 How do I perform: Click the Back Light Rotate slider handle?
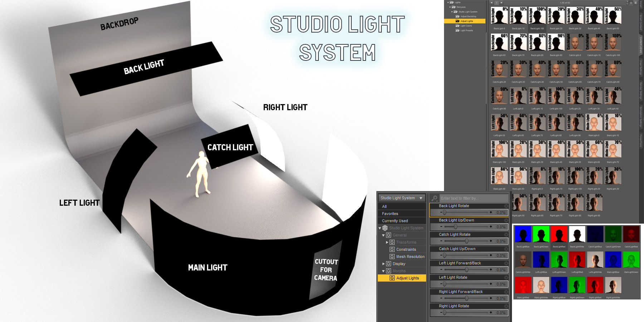tap(445, 213)
